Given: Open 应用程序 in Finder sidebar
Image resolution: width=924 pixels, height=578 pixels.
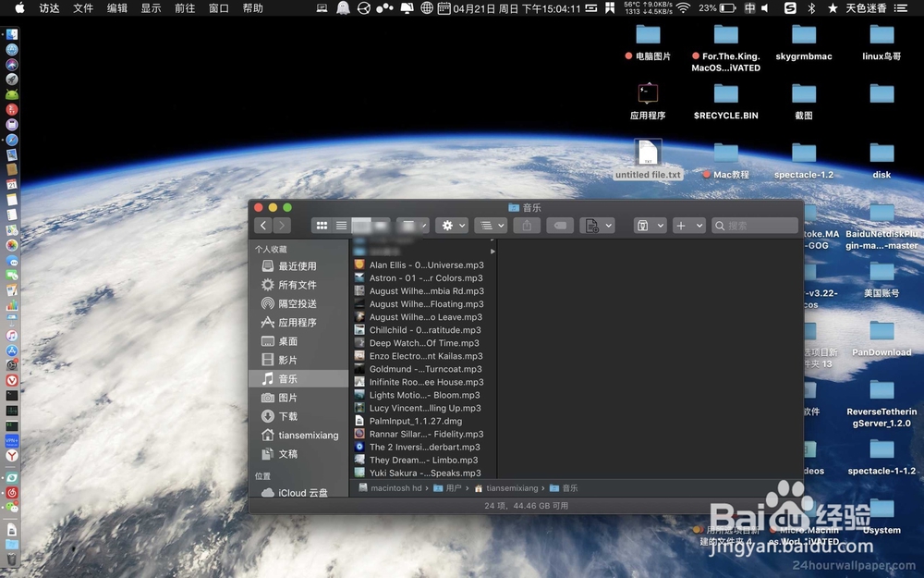Looking at the screenshot, I should click(298, 323).
